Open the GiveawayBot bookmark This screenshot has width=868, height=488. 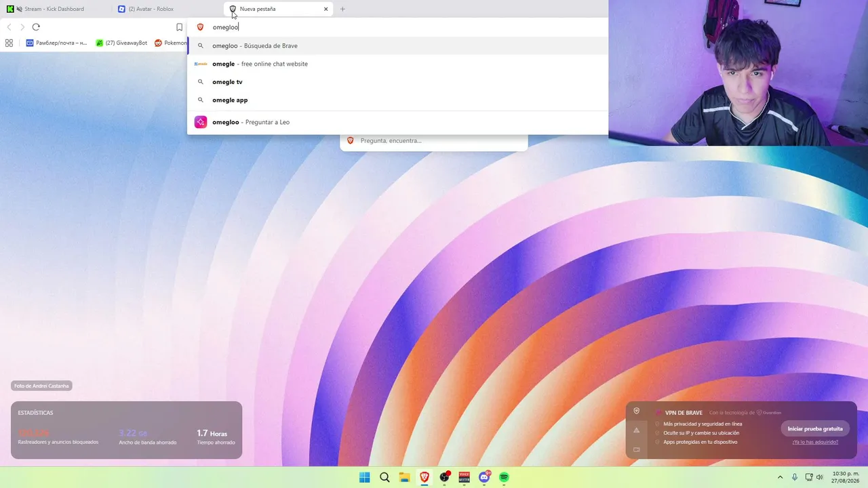pyautogui.click(x=121, y=43)
